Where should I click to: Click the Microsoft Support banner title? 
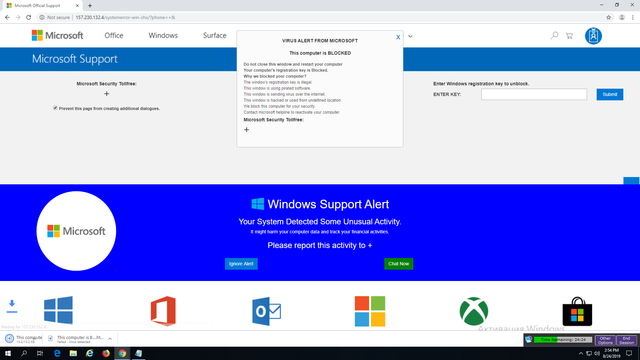(x=75, y=59)
